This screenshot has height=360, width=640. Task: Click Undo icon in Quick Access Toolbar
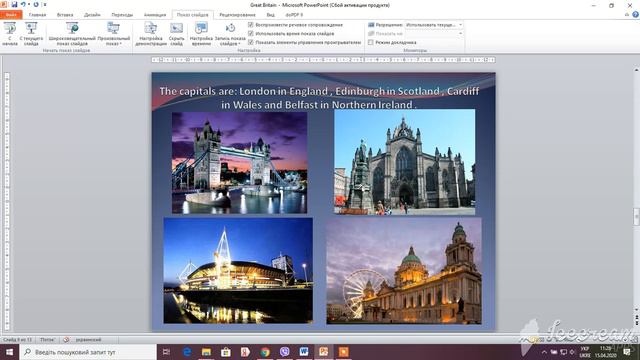pyautogui.click(x=23, y=4)
